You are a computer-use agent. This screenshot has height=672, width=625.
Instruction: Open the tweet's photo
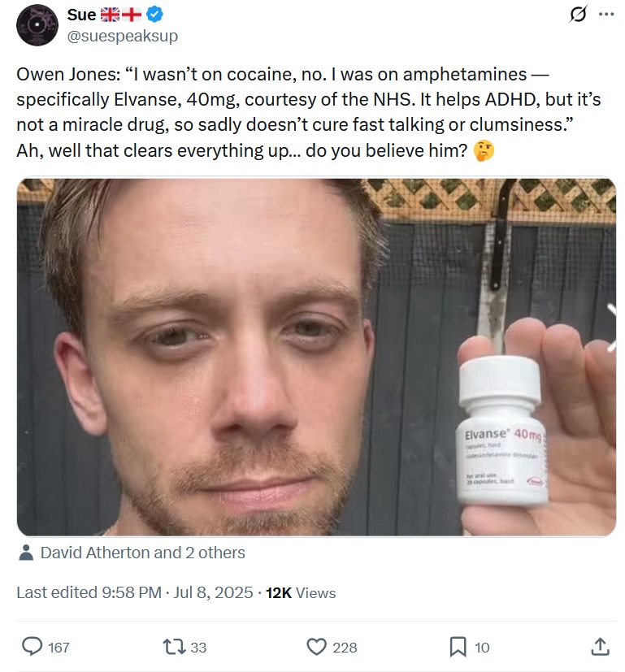coord(316,357)
